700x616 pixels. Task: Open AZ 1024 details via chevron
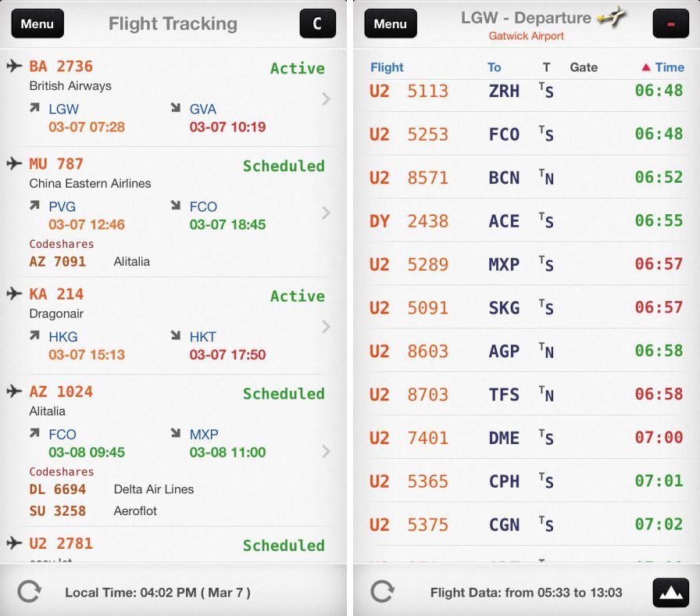326,451
